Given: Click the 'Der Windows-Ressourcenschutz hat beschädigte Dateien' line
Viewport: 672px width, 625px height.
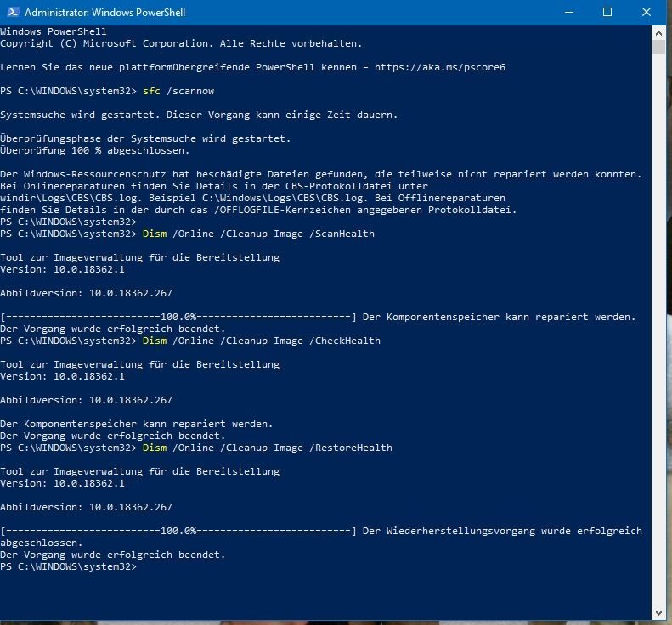Looking at the screenshot, I should 321,174.
